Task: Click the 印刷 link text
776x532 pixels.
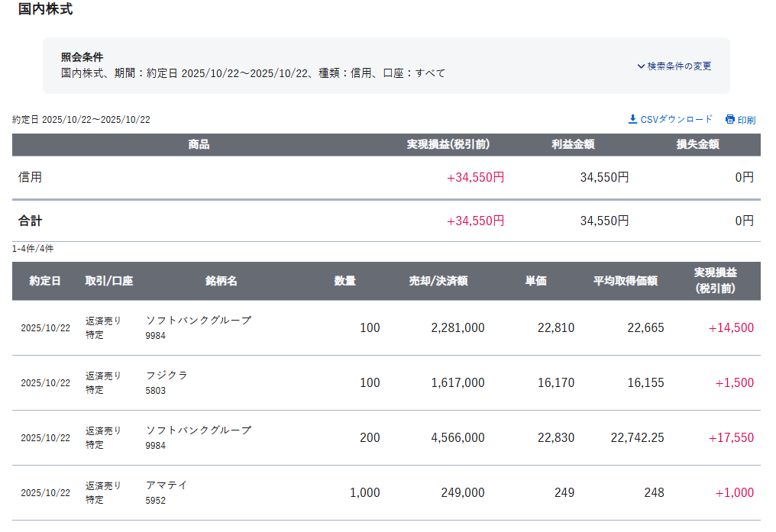Action: click(x=746, y=120)
